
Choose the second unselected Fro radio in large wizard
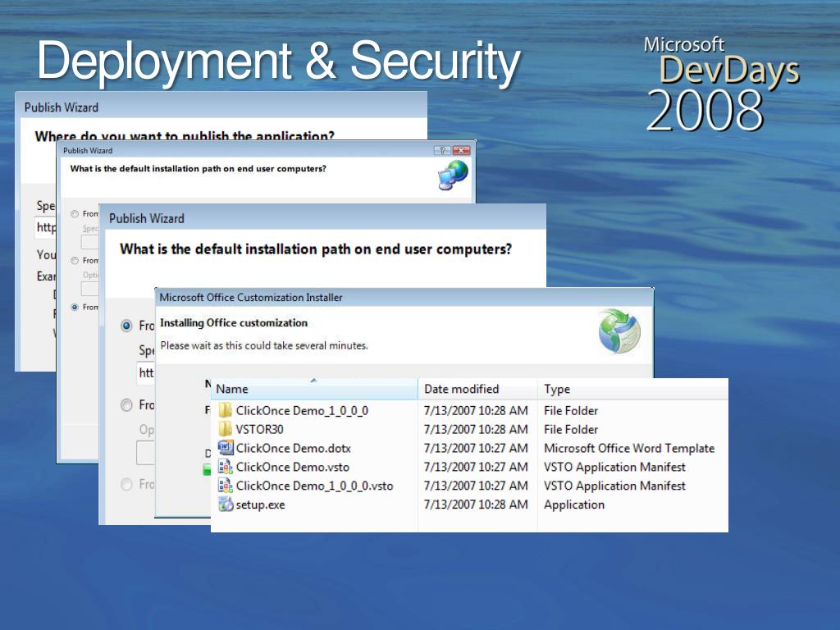126,405
